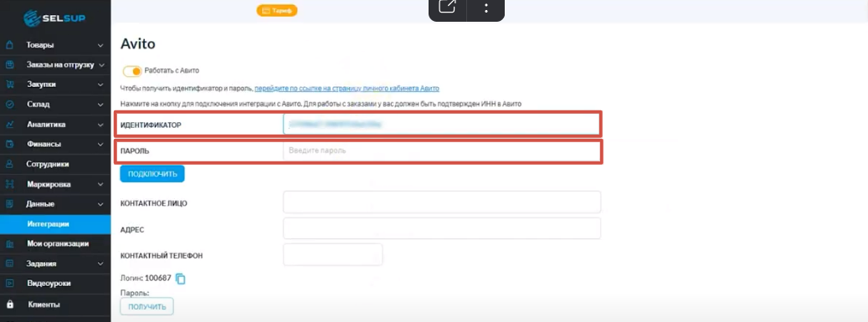Click the Видеоуроки play icon
868x322 pixels.
(9, 284)
